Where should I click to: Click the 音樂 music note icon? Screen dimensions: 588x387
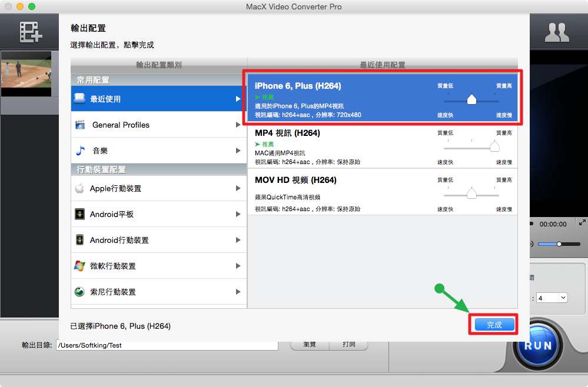coord(80,151)
